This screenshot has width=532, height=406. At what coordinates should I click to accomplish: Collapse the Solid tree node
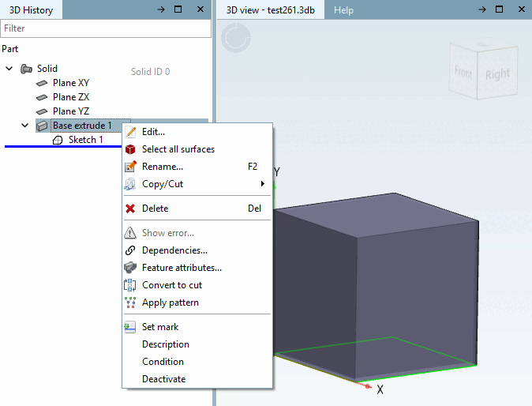coord(9,69)
